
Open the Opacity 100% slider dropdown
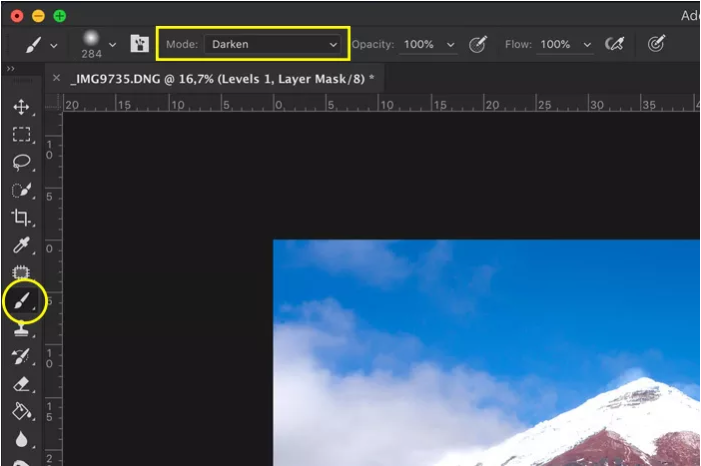[451, 45]
